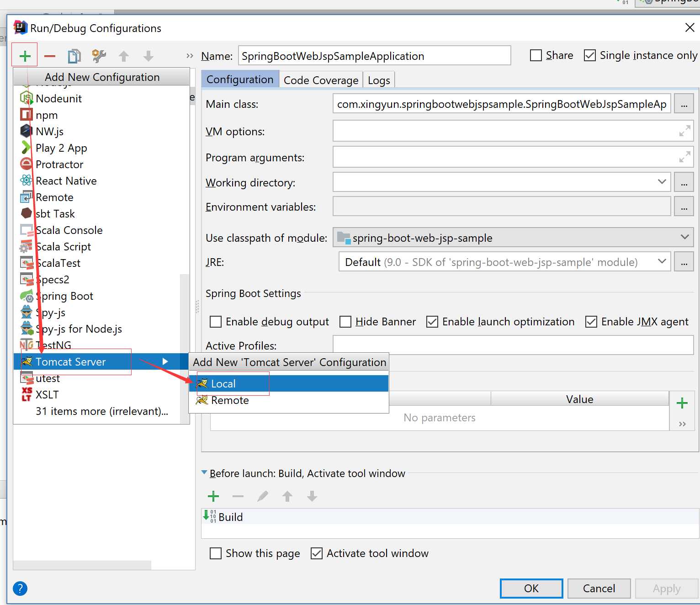Image resolution: width=700 pixels, height=605 pixels.
Task: Switch to Configuration tab
Action: [x=240, y=80]
